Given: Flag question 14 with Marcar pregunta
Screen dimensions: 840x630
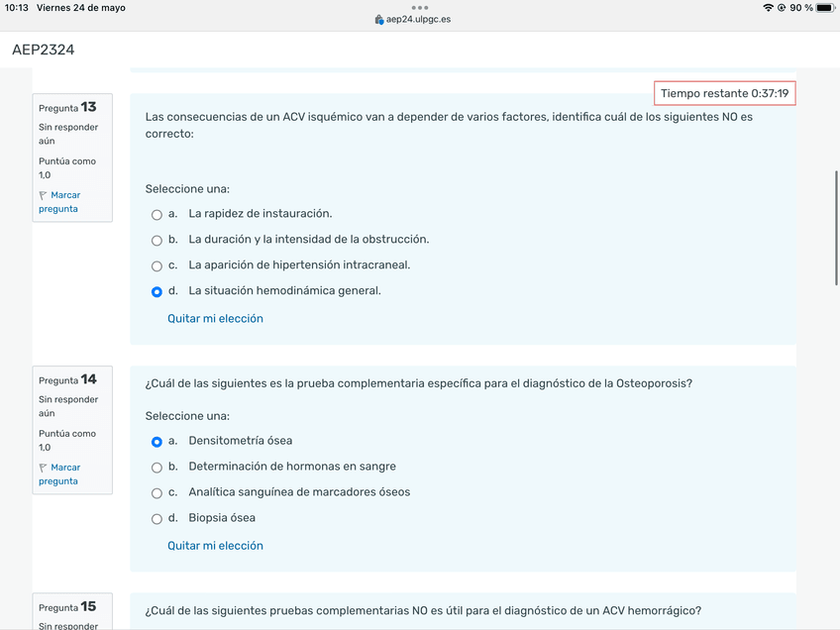Looking at the screenshot, I should point(59,474).
